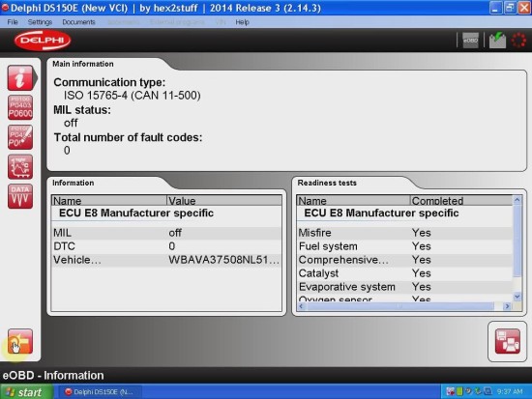Select the Misfire readiness test row
Screen dimensions: 532x399
point(404,233)
